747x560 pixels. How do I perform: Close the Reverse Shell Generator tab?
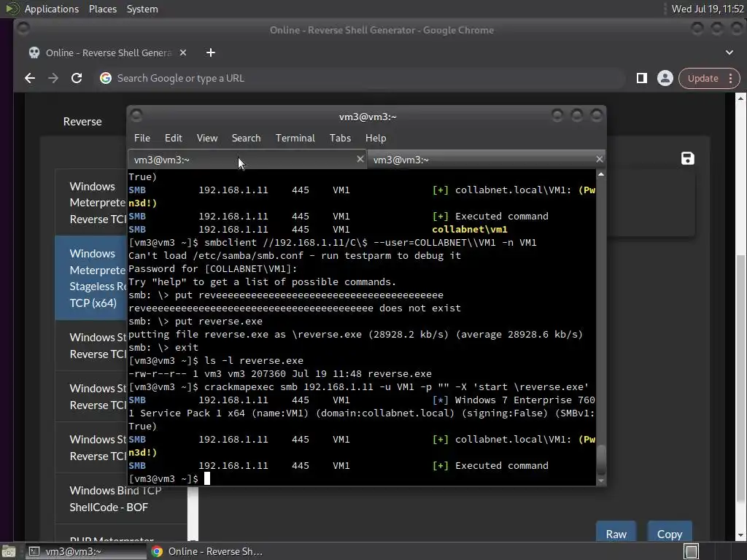click(183, 52)
